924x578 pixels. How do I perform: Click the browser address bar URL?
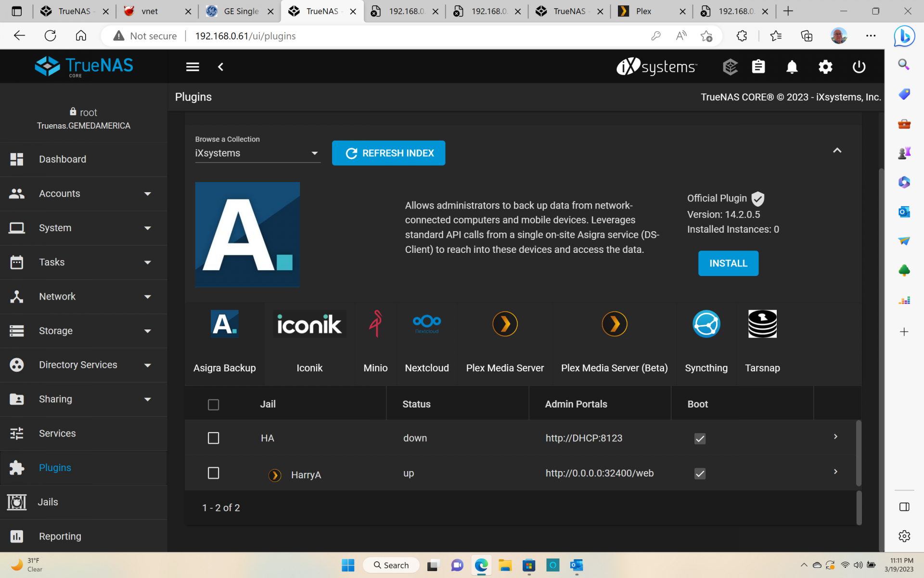[x=245, y=36]
